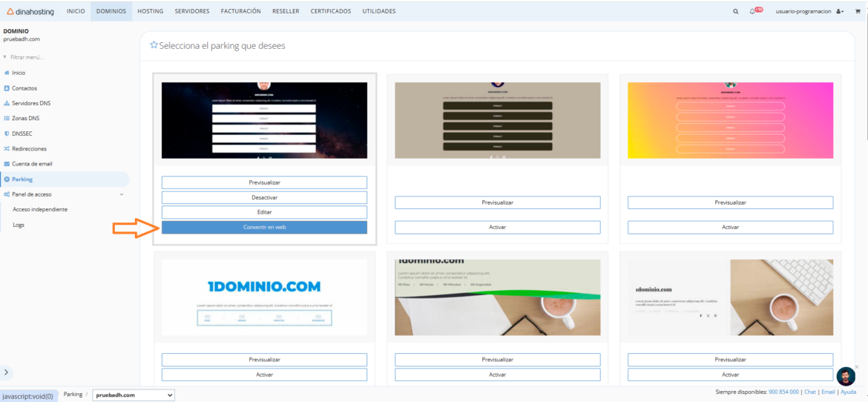
Task: Go to Redirecciones section
Action: tap(30, 149)
